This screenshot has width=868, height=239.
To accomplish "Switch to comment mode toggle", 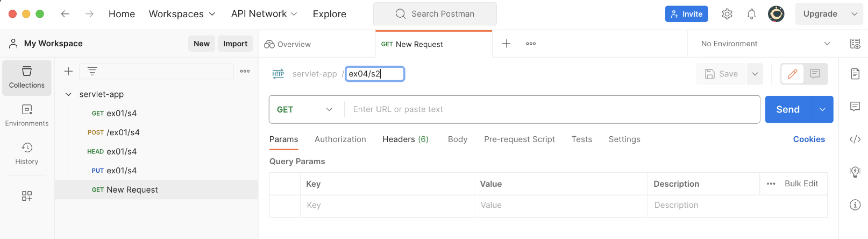I will tap(815, 74).
